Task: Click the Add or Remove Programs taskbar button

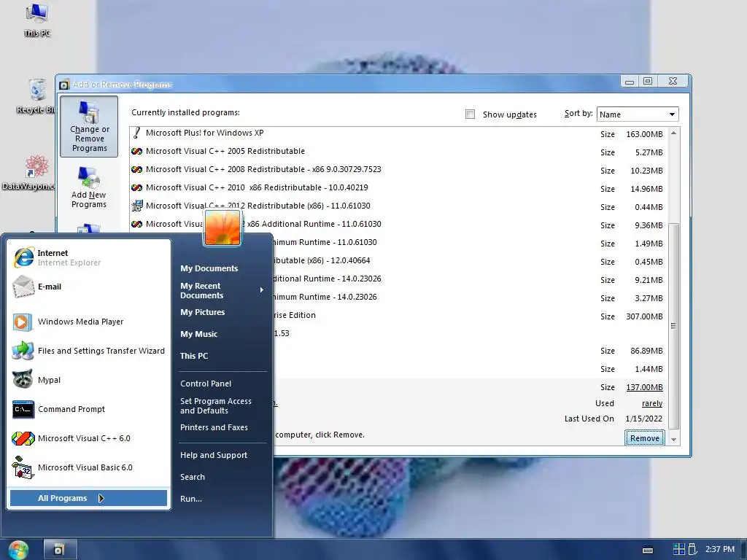Action: click(60, 550)
